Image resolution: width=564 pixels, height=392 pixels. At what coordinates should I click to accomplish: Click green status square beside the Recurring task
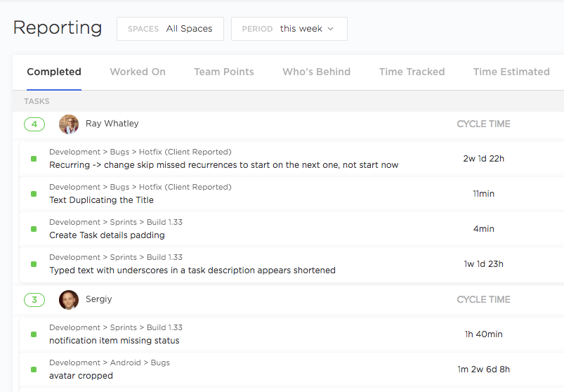coord(34,159)
